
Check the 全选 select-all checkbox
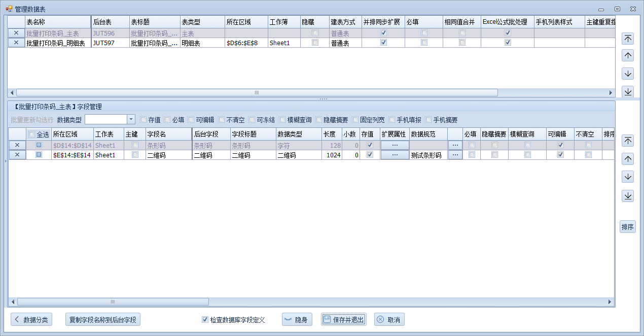pos(32,135)
